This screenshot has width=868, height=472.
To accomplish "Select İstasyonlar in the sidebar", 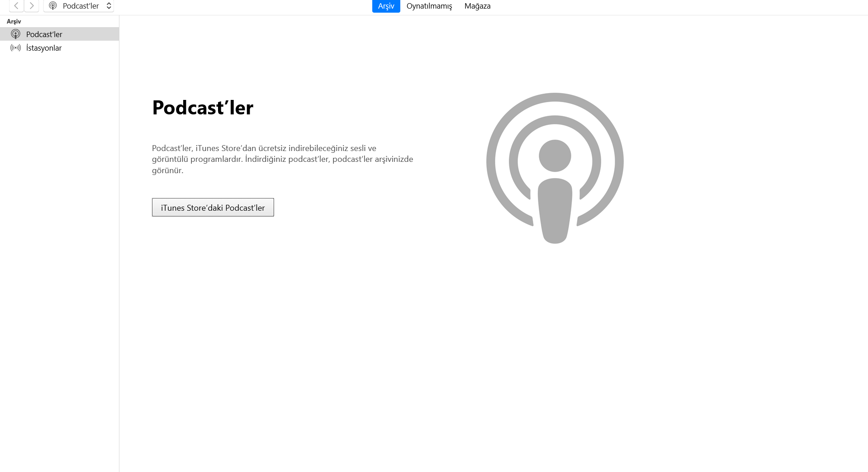I will [x=59, y=47].
